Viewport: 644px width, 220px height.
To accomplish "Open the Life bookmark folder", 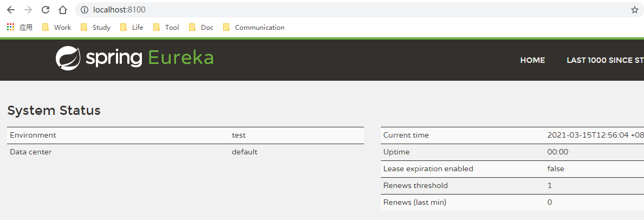I will point(132,28).
